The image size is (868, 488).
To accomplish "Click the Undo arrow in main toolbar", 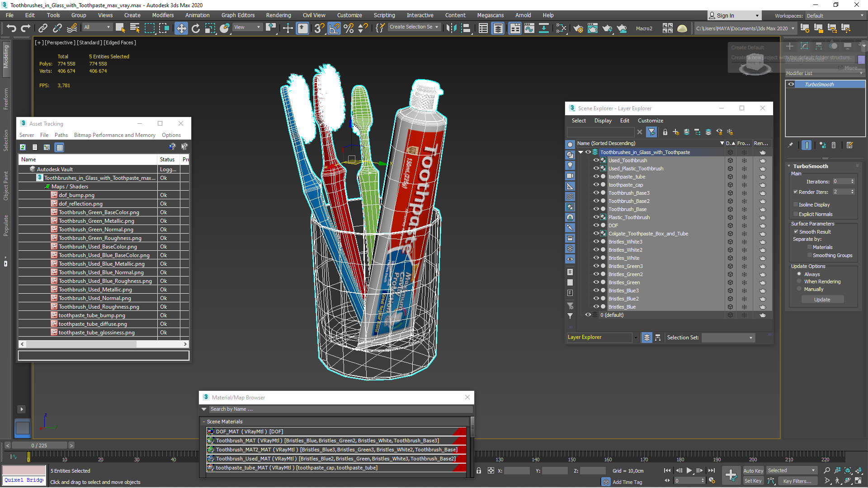I will pyautogui.click(x=11, y=28).
